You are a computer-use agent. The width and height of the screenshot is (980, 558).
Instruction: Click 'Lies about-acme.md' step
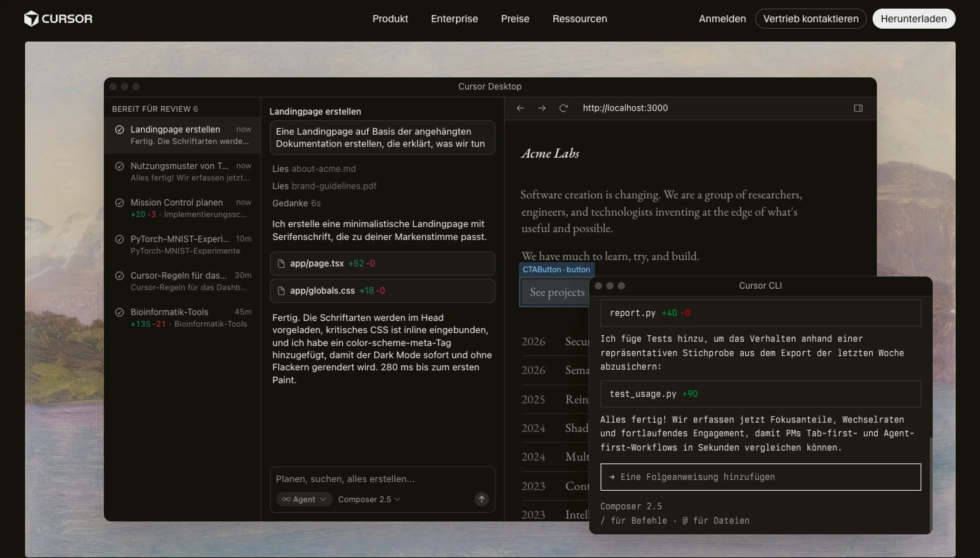[x=314, y=169]
